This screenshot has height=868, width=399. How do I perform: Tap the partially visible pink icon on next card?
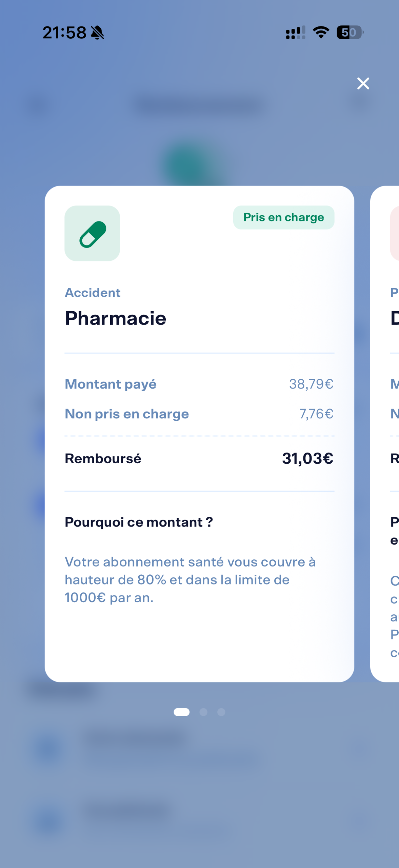[x=395, y=234]
